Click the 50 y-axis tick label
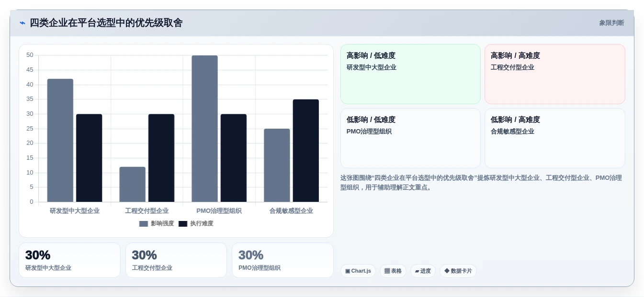Image resolution: width=644 pixels, height=297 pixels. coord(30,55)
